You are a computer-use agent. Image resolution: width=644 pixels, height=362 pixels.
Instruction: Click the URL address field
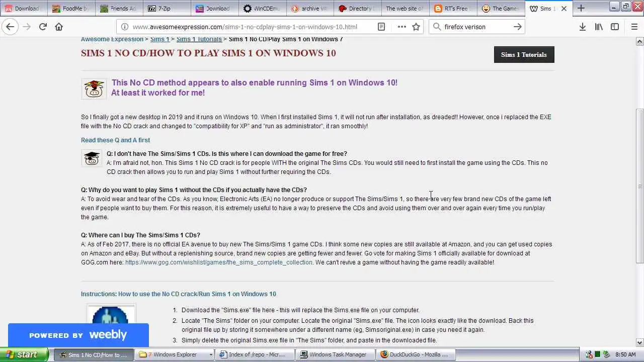pos(244,27)
